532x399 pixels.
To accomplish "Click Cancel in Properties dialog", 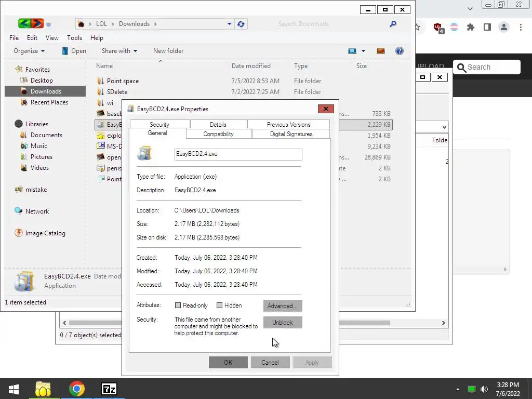I will [x=270, y=362].
